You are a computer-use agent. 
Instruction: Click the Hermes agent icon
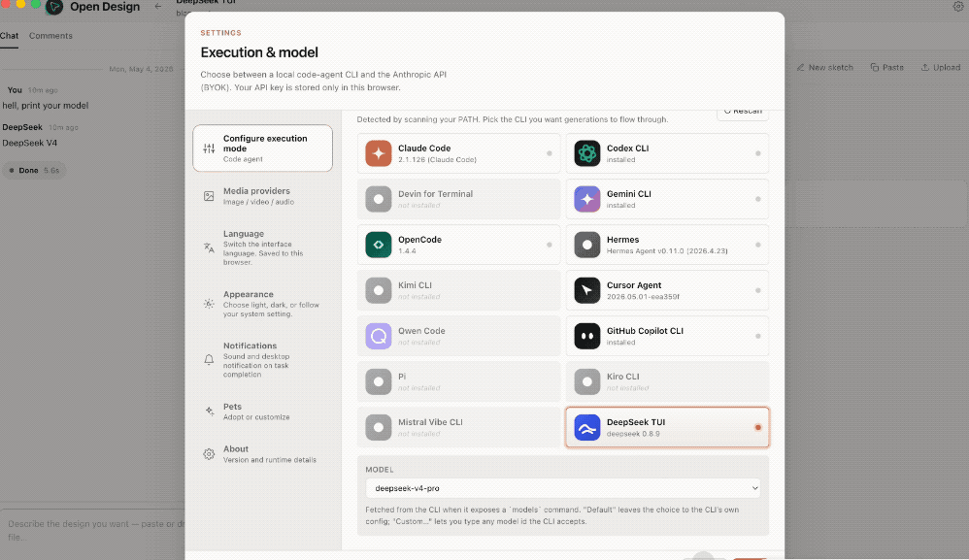(x=587, y=245)
